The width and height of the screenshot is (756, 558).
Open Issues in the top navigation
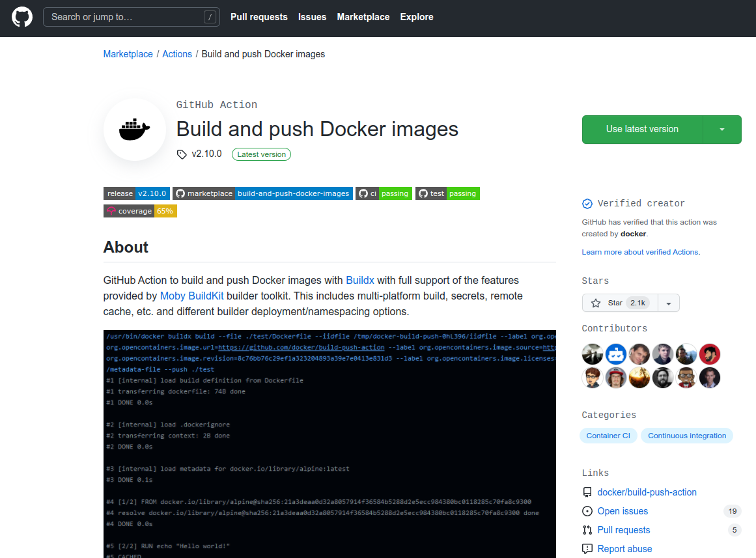[312, 17]
